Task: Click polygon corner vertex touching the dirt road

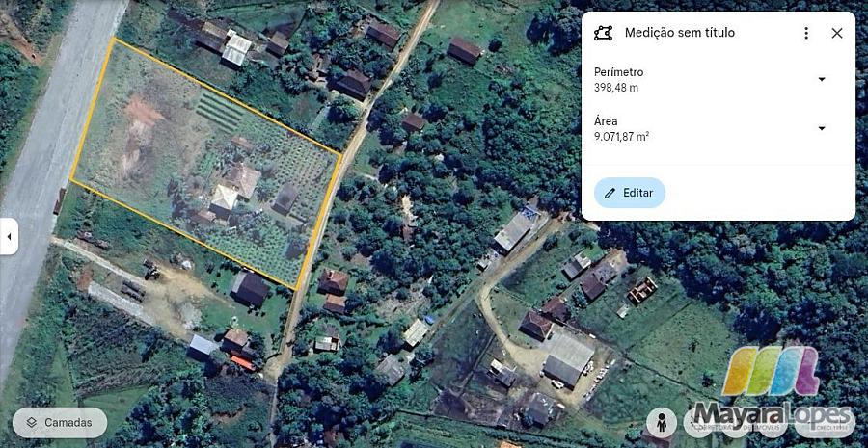Action: tap(341, 153)
